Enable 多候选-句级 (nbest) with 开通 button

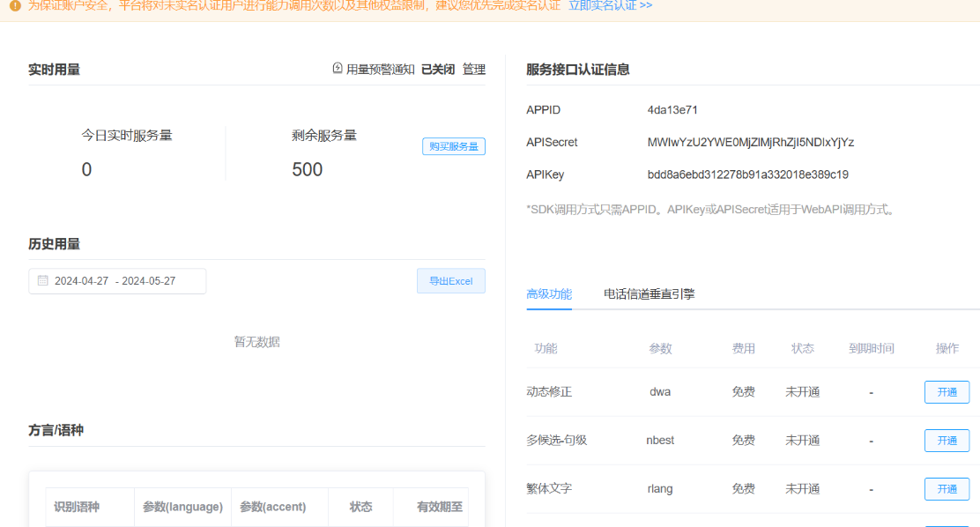947,441
